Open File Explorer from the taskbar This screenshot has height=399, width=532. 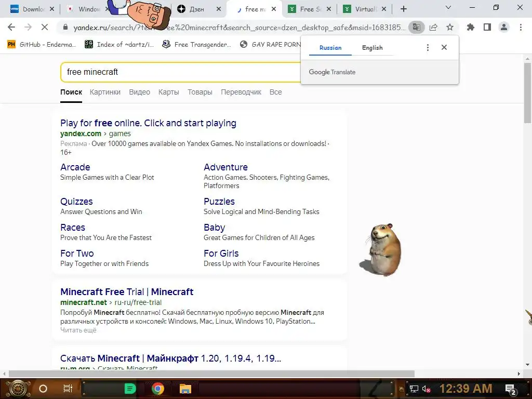tap(185, 389)
